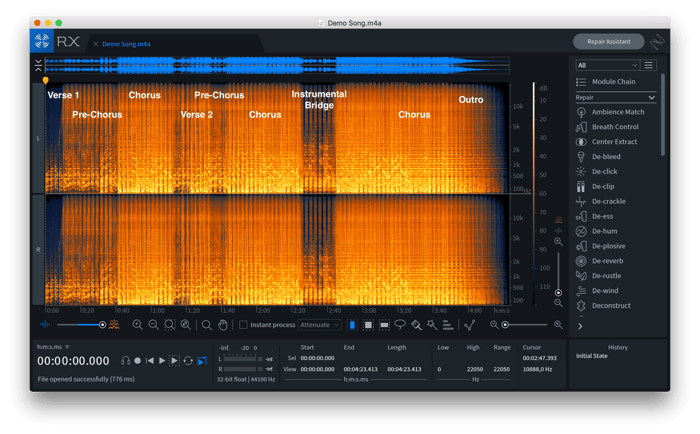Switch to the Demo Song.m4a tab

126,44
